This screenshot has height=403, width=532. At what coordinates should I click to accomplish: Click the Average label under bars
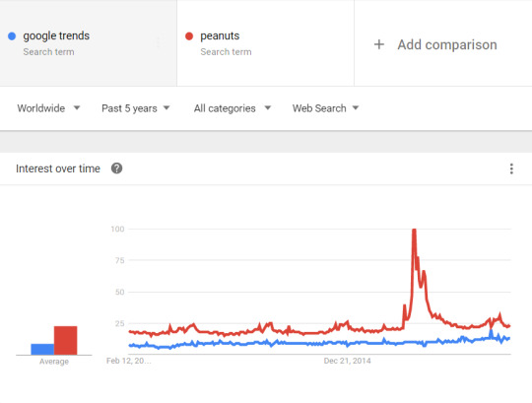point(54,362)
